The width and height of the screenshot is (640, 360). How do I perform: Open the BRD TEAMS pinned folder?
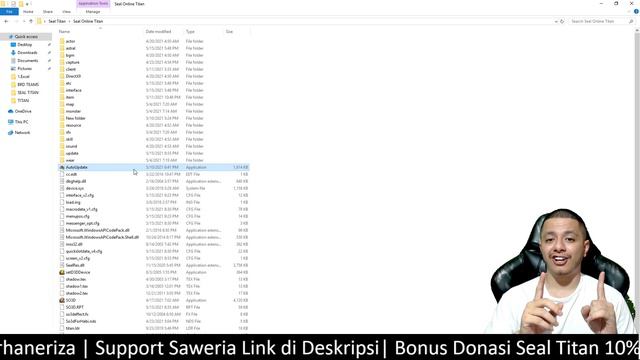coord(28,84)
